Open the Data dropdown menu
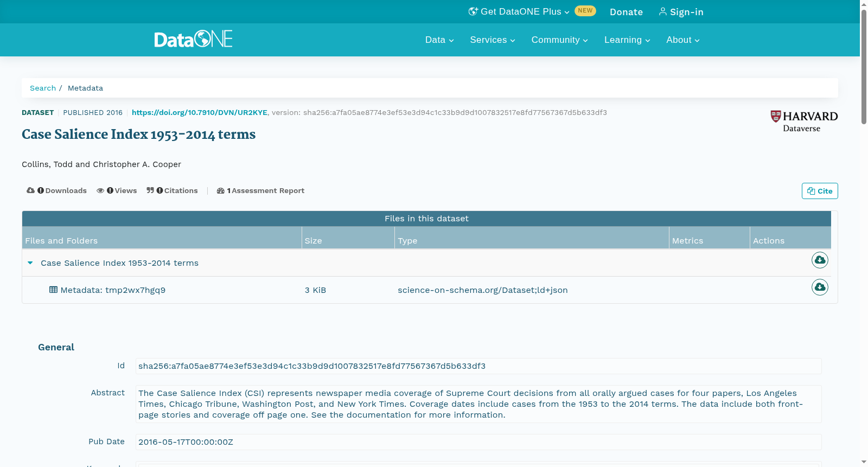Viewport: 868px width, 467px height. click(439, 40)
